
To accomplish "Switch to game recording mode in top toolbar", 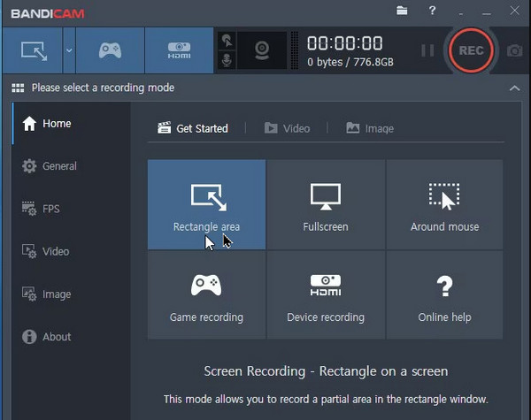I will click(x=110, y=50).
